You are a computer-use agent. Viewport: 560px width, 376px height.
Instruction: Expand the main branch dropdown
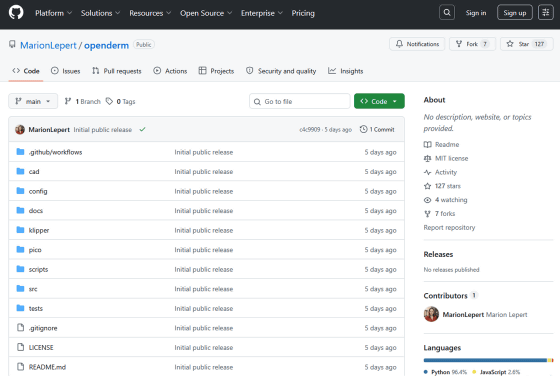[33, 101]
